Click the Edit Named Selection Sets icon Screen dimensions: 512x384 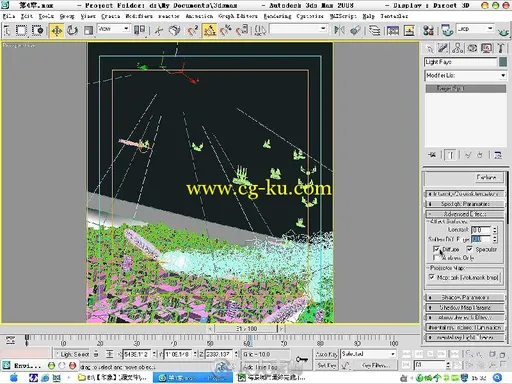pyautogui.click(x=260, y=31)
